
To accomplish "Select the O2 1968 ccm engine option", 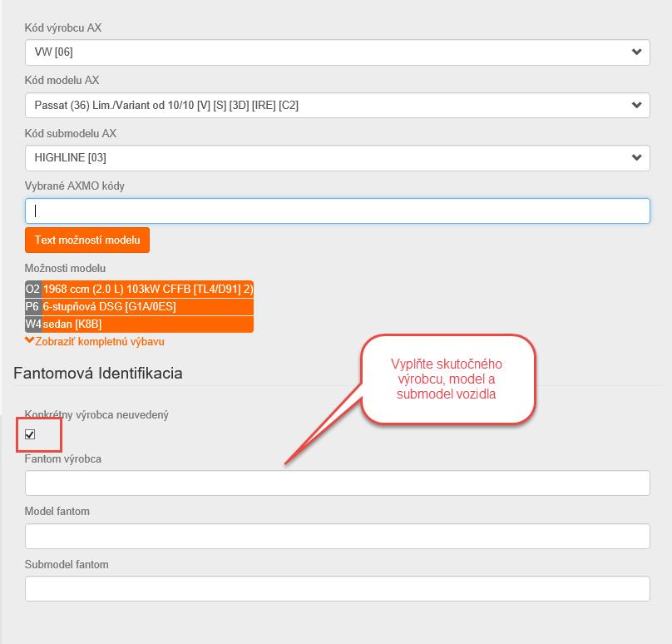I will pyautogui.click(x=139, y=289).
